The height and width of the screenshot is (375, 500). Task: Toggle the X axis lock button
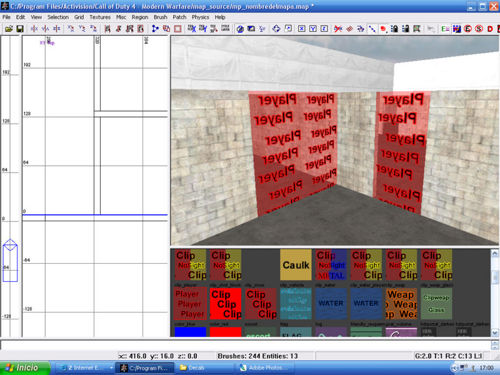301,29
